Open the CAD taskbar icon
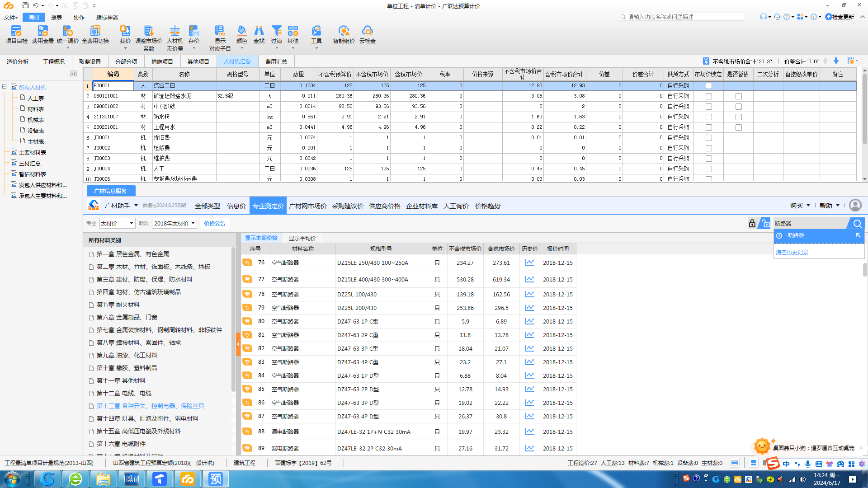The height and width of the screenshot is (488, 868). 131,479
